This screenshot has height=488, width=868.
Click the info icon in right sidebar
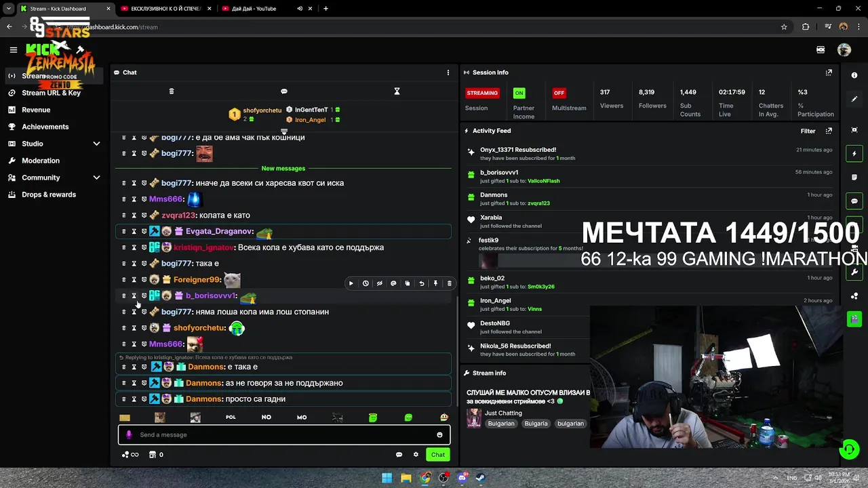pyautogui.click(x=854, y=75)
